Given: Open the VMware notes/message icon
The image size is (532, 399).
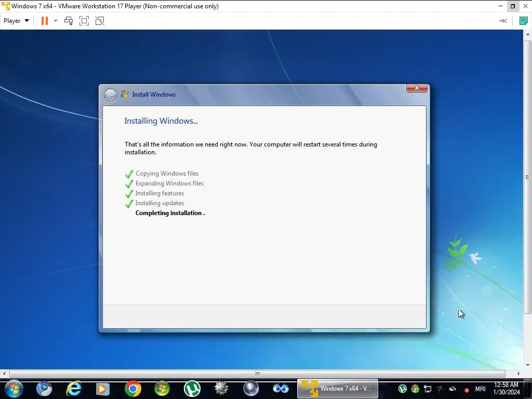Looking at the screenshot, I should point(524,21).
